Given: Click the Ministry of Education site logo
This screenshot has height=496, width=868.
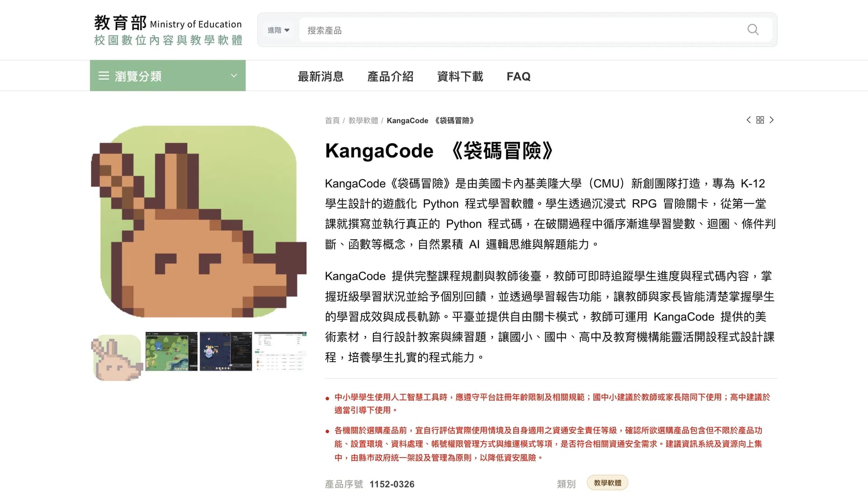Looking at the screenshot, I should point(168,30).
